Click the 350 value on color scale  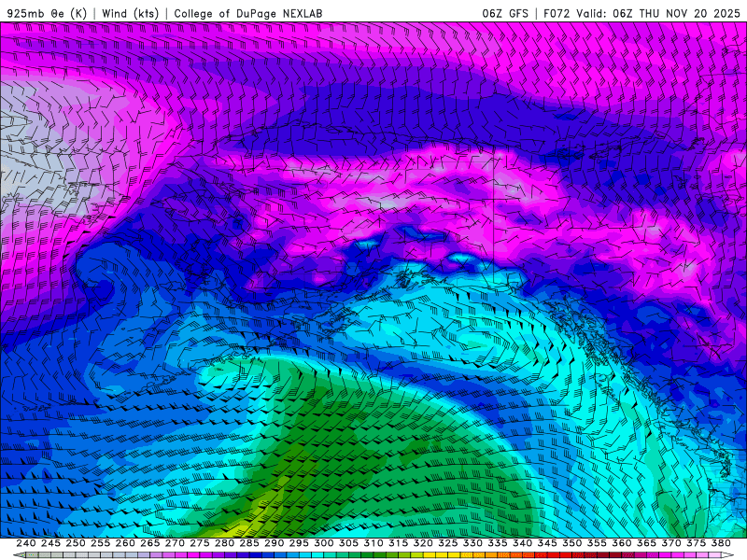(x=571, y=543)
